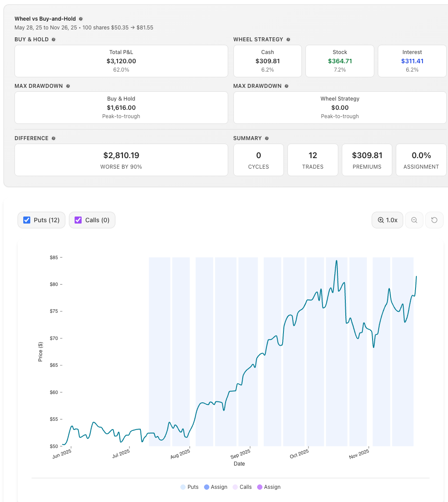The width and height of the screenshot is (448, 502).
Task: Open the left MAX DRAWDOWN info icon
Action: tap(68, 86)
